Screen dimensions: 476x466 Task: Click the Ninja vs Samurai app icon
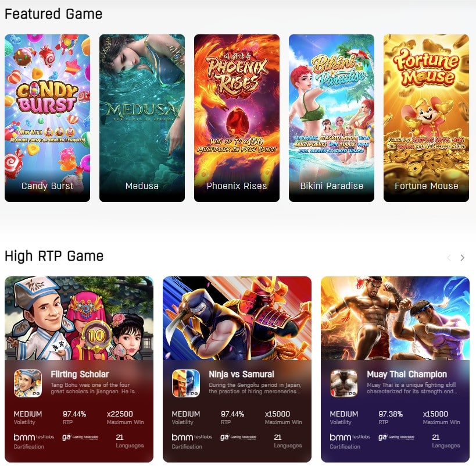[186, 383]
